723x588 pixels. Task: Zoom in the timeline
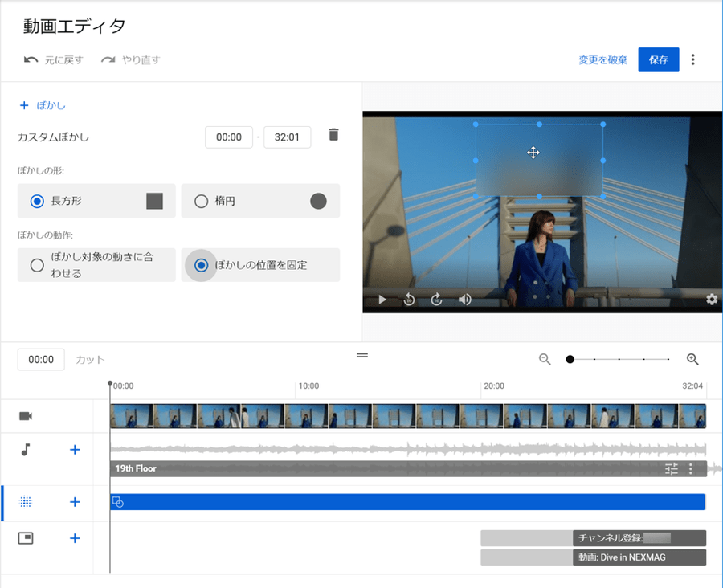tap(692, 360)
